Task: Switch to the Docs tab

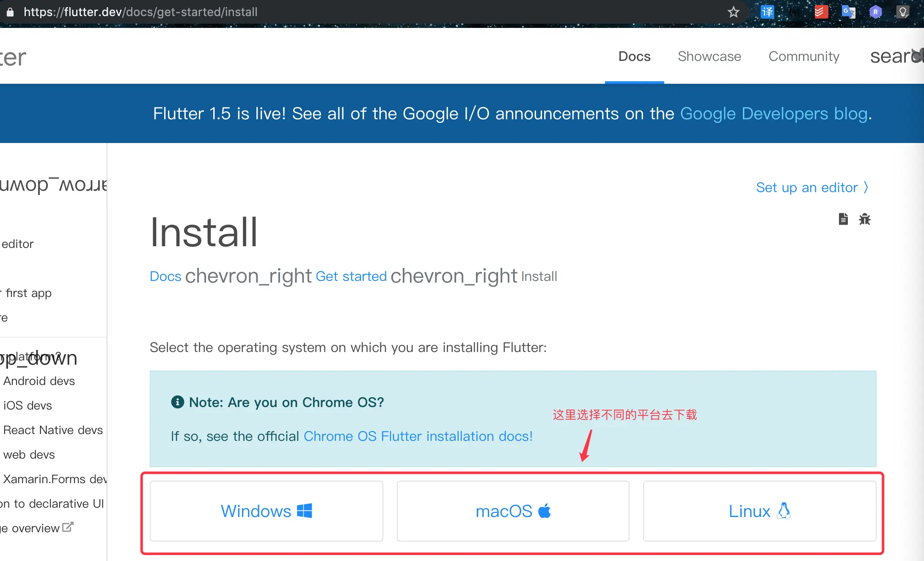Action: pos(634,56)
